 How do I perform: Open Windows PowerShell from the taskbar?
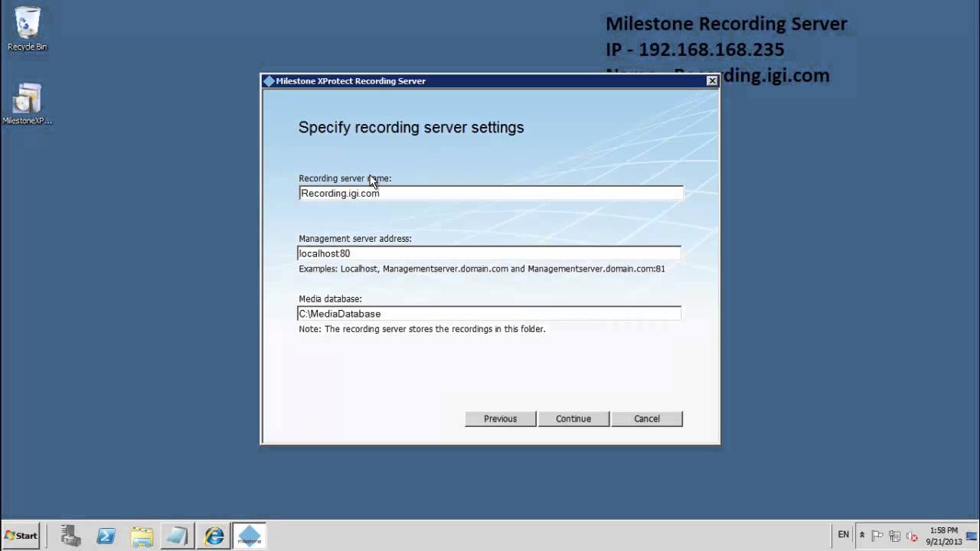[106, 535]
